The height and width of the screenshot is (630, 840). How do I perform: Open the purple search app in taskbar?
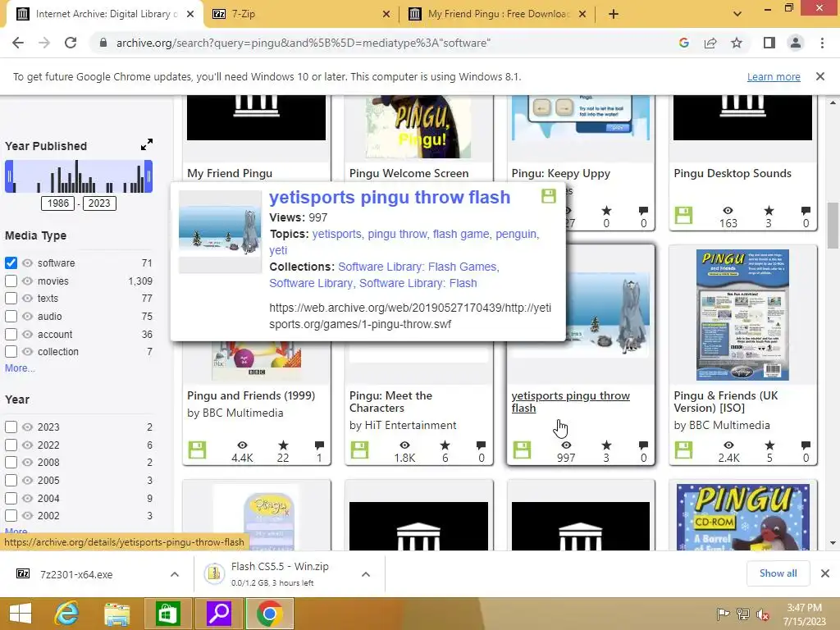(218, 614)
